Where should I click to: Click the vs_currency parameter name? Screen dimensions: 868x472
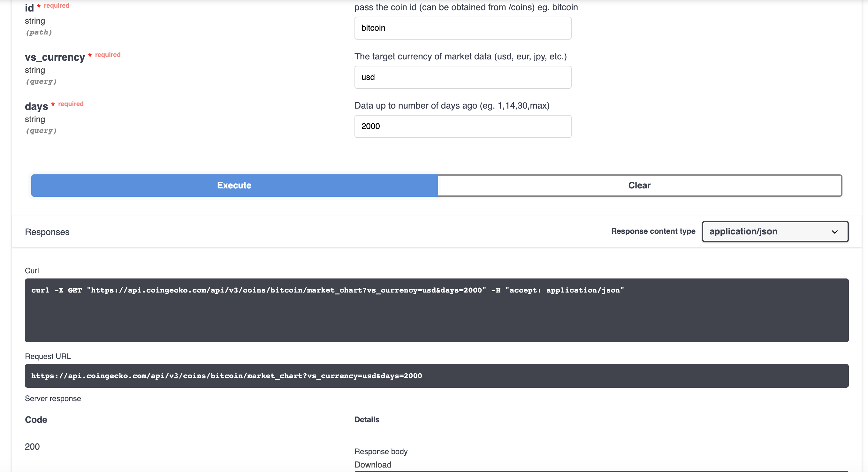(x=55, y=57)
